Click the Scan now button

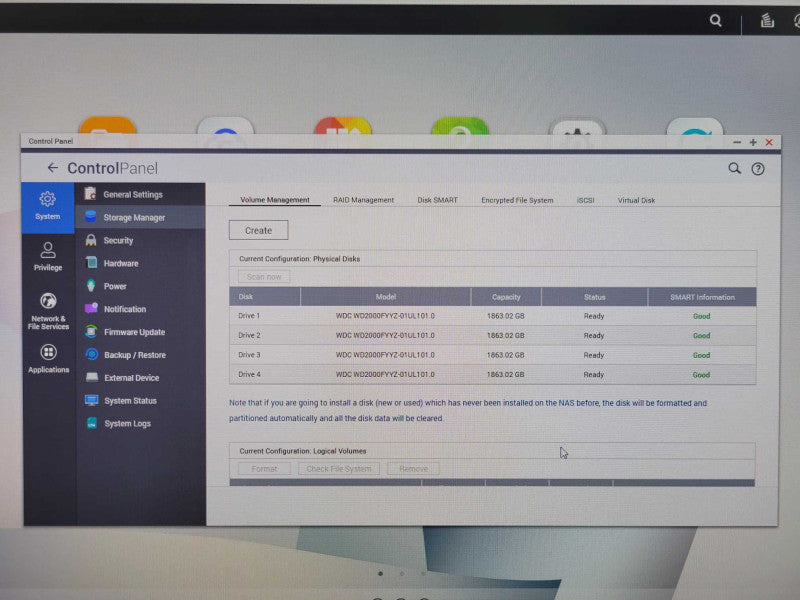point(264,277)
